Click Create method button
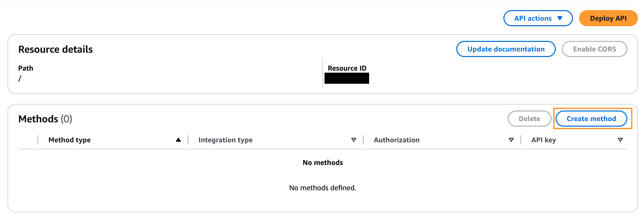644x219 pixels. click(x=591, y=119)
